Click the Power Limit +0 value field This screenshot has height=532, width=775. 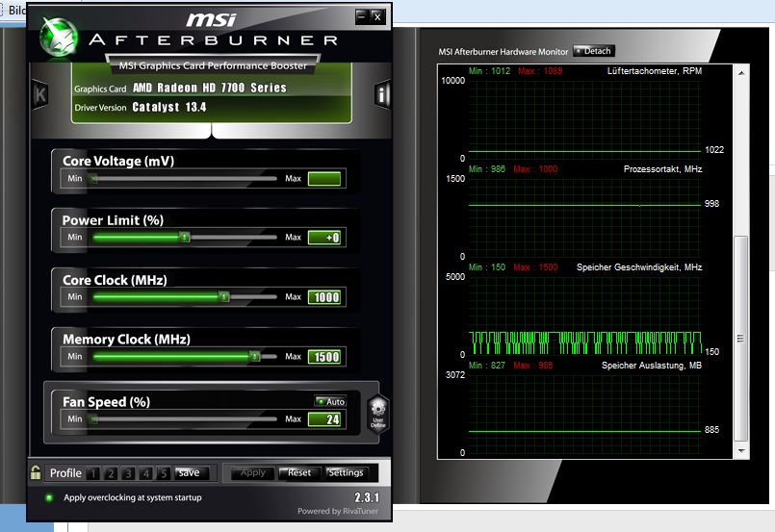click(324, 238)
